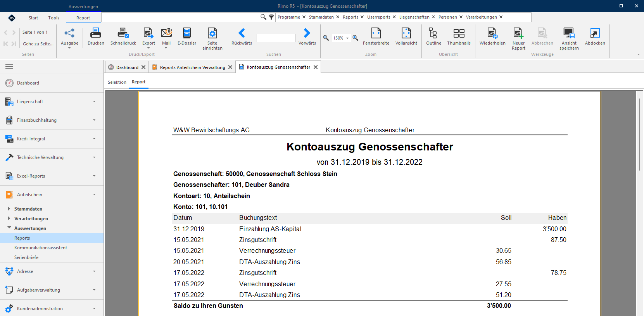Zoom out with minus magnifier
This screenshot has height=316, width=644.
click(x=326, y=38)
